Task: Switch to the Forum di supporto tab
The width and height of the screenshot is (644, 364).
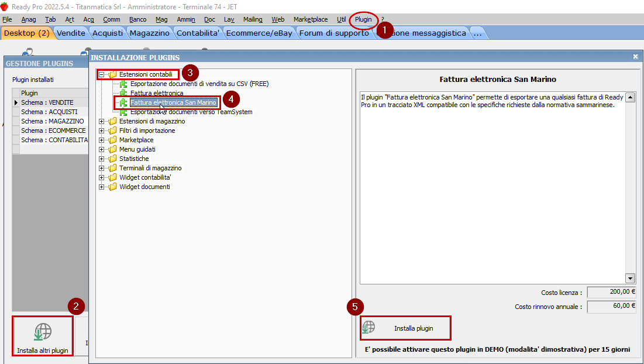Action: pyautogui.click(x=334, y=33)
